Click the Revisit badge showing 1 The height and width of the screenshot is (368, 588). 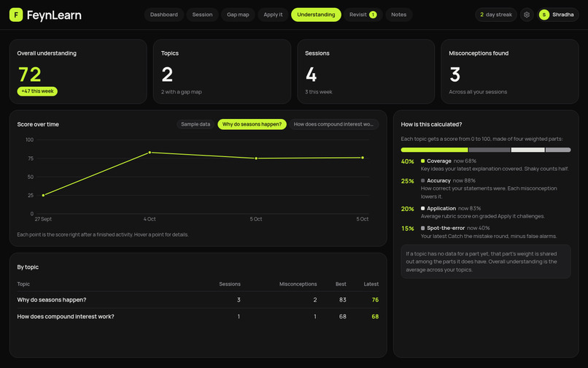pyautogui.click(x=373, y=15)
